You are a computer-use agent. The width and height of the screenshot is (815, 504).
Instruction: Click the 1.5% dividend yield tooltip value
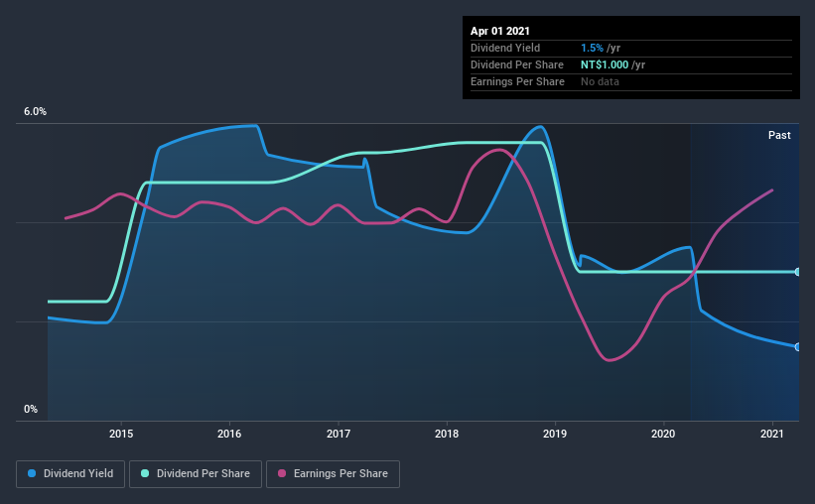592,48
